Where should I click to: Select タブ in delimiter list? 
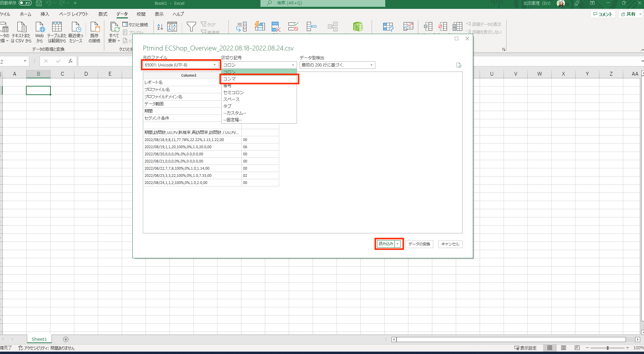tap(259, 106)
